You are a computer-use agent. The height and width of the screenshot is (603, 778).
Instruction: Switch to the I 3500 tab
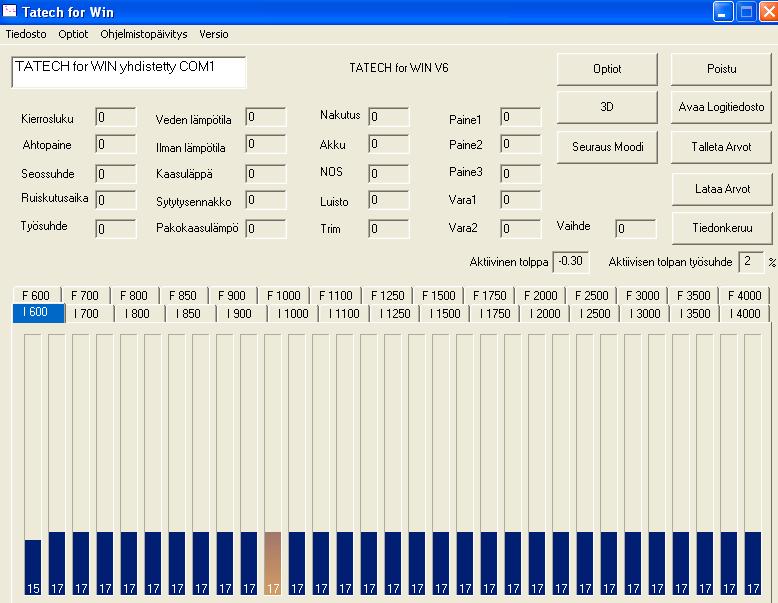pyautogui.click(x=695, y=314)
